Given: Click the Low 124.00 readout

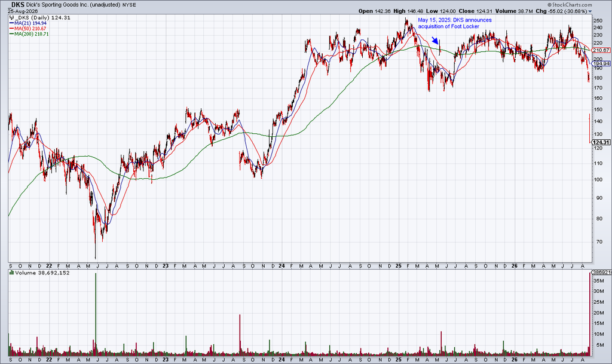Looking at the screenshot, I should 441,11.
